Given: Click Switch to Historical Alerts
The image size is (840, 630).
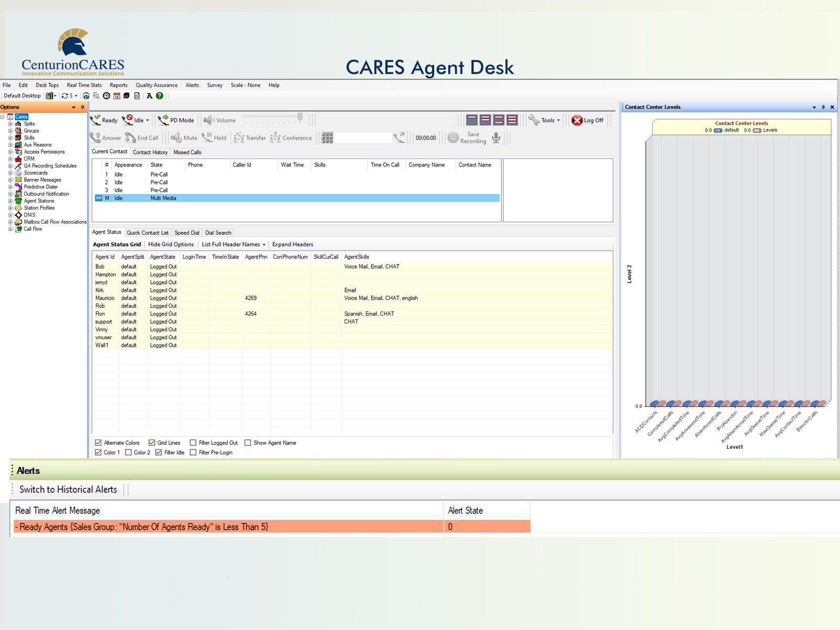Looking at the screenshot, I should pos(68,489).
